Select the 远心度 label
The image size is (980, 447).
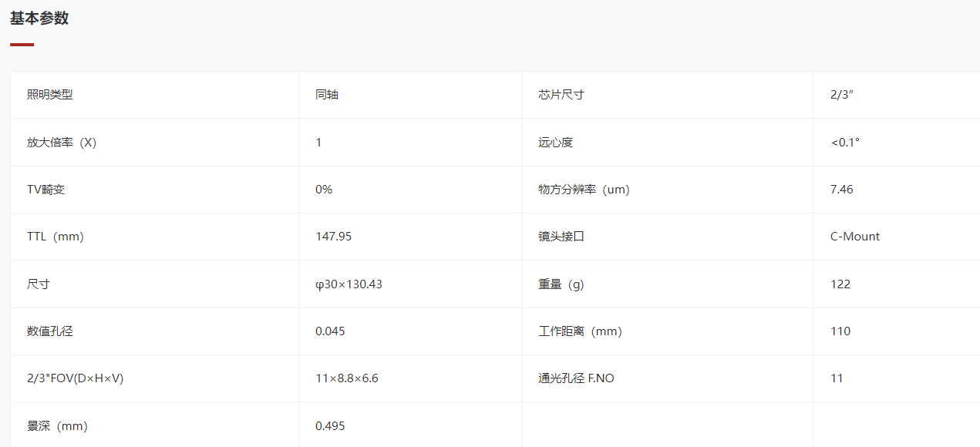tap(556, 143)
